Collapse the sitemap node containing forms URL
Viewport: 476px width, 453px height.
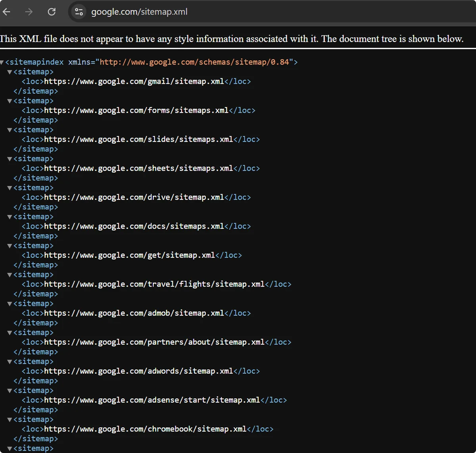coord(10,101)
